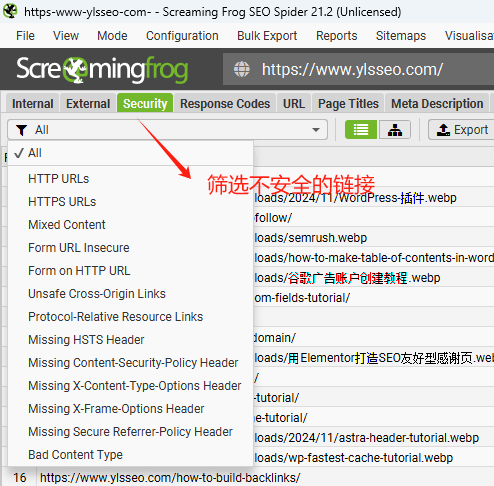The height and width of the screenshot is (486, 494).
Task: Choose Missing Secure Referrer-Policy Header filter
Action: coord(130,432)
